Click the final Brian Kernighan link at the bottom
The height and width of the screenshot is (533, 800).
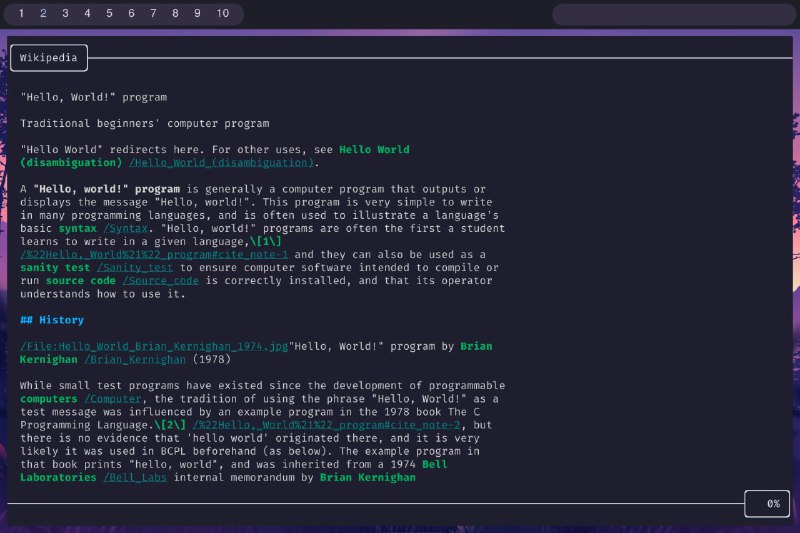368,477
